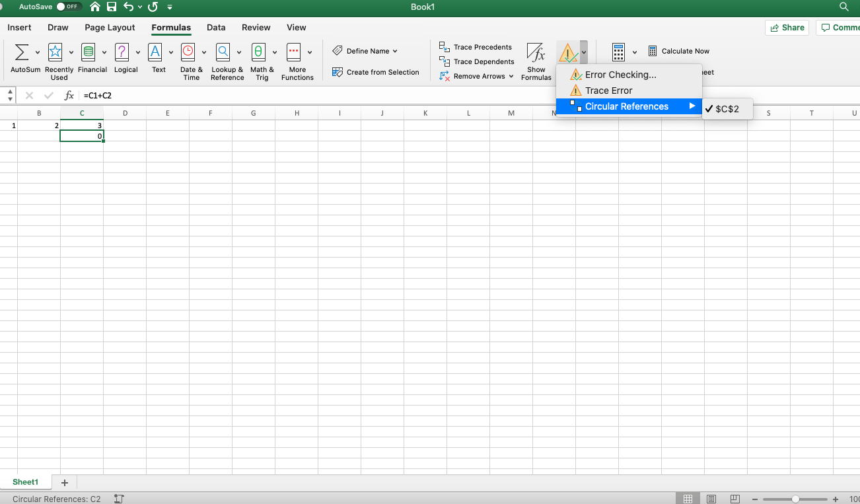This screenshot has width=860, height=504.
Task: Click Calculate Now
Action: click(x=678, y=51)
